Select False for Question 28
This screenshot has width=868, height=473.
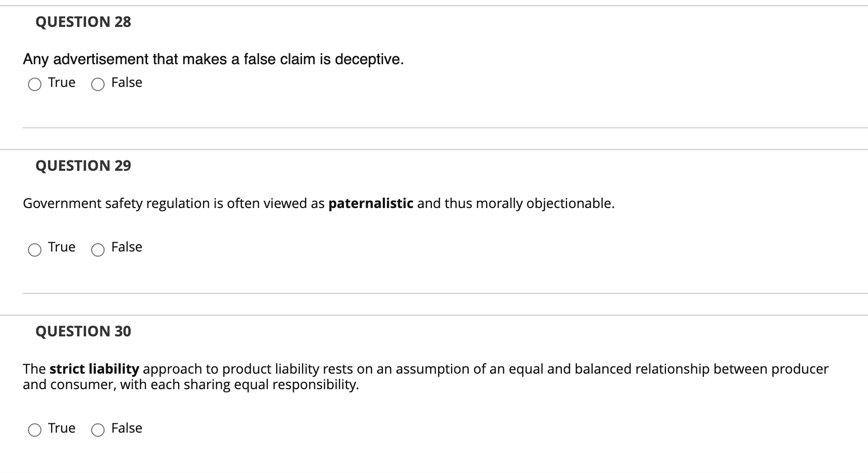coord(97,84)
